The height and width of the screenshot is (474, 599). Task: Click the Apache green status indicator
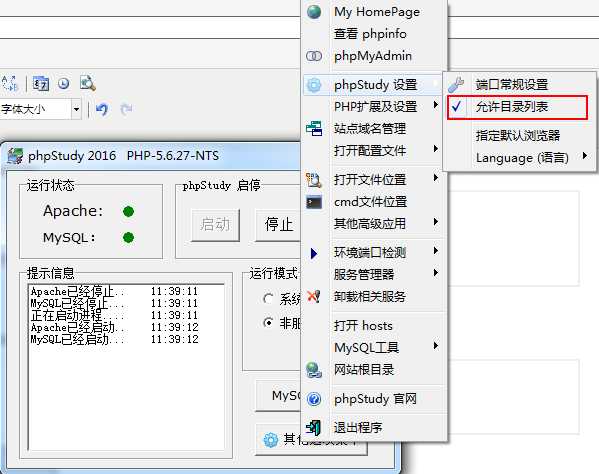coord(129,211)
